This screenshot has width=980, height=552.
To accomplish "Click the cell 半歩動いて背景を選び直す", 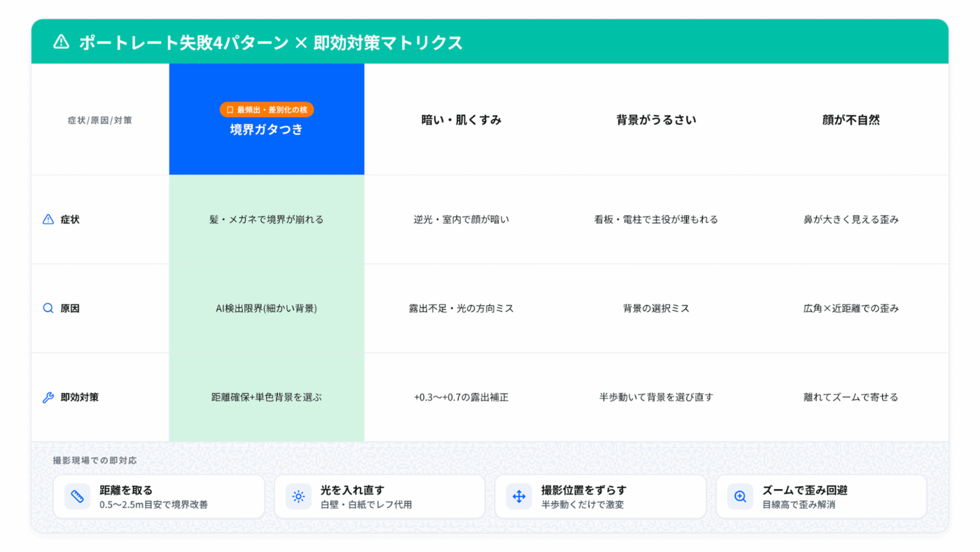I will [657, 397].
